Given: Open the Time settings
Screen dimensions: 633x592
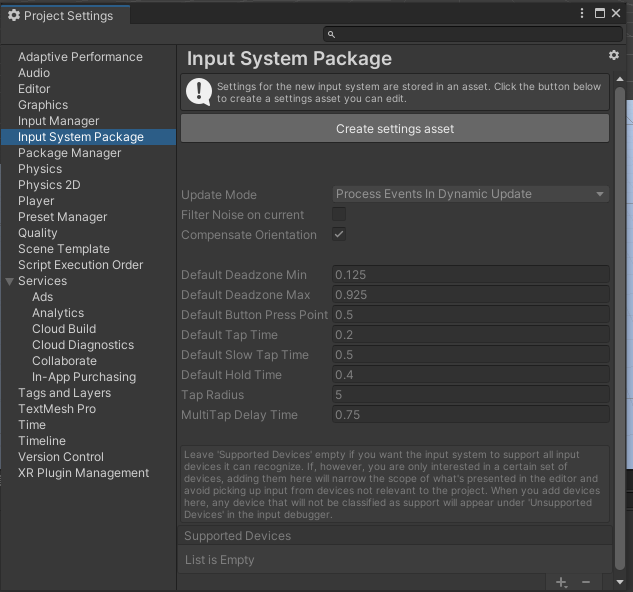Looking at the screenshot, I should pos(32,425).
